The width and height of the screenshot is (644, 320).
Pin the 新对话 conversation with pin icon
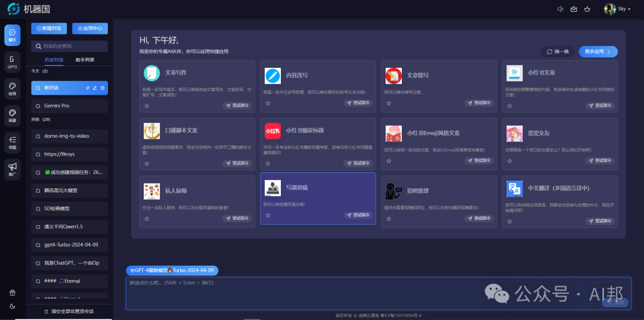tap(88, 88)
